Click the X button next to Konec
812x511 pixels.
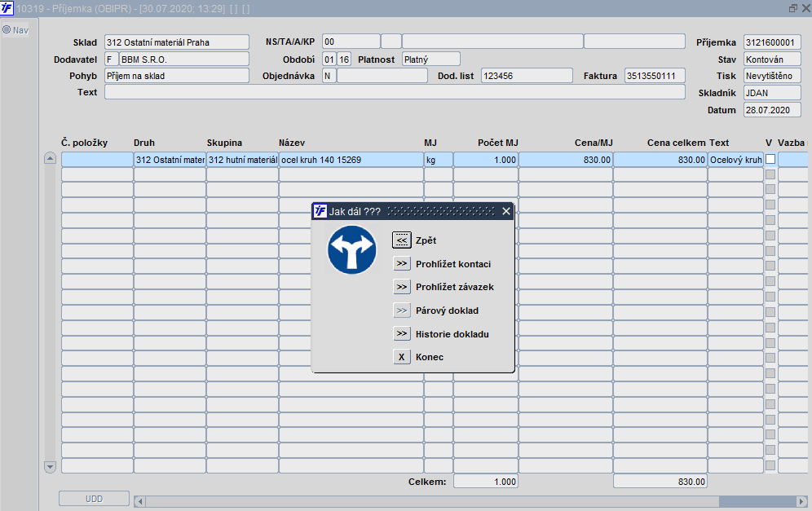[x=401, y=357]
